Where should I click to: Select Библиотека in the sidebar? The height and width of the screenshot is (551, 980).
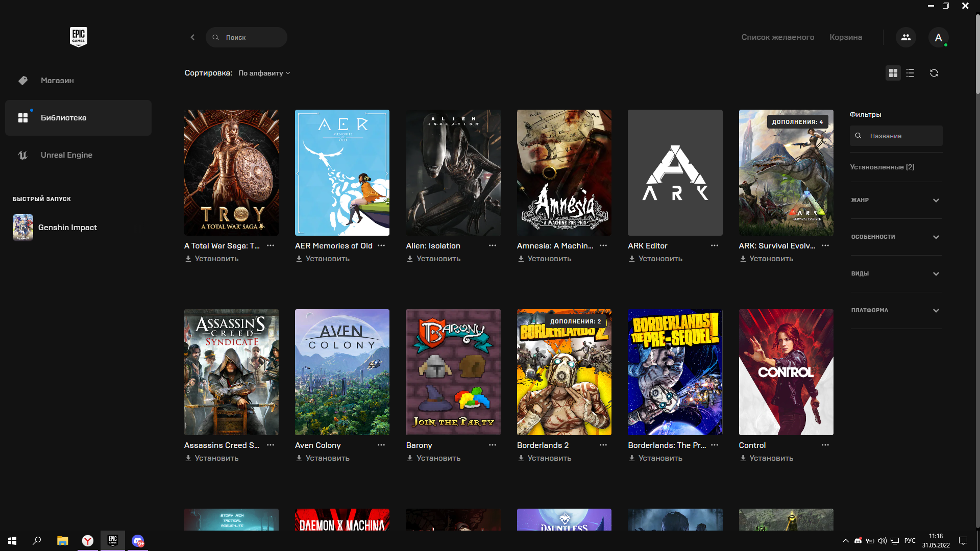pyautogui.click(x=78, y=118)
